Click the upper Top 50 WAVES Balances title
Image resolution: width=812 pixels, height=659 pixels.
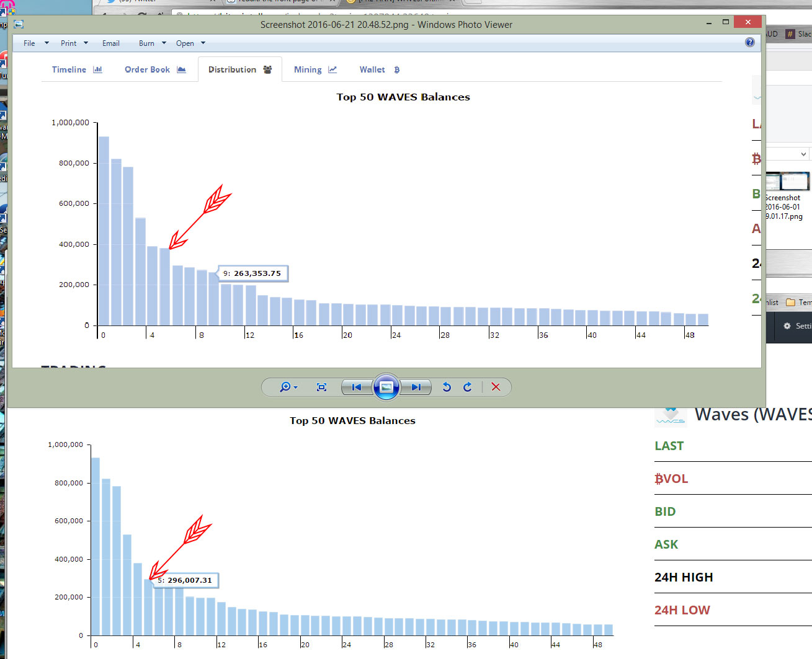[x=403, y=97]
